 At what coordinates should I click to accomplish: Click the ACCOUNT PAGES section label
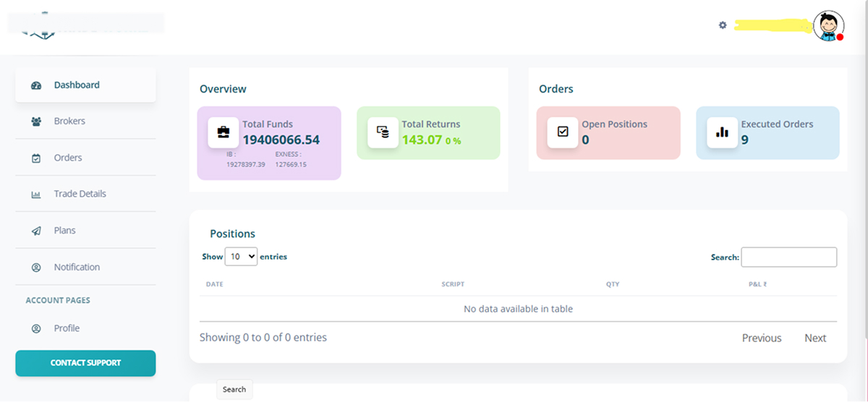pos(58,300)
